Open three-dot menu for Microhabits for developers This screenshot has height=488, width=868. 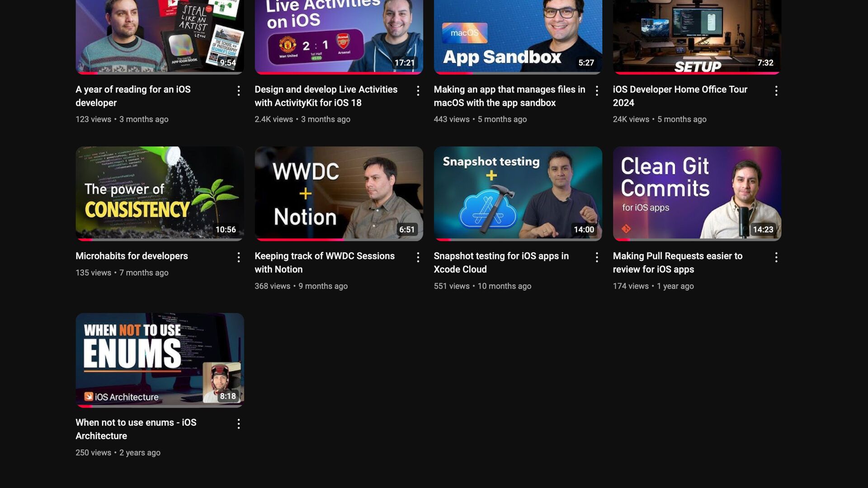[239, 258]
